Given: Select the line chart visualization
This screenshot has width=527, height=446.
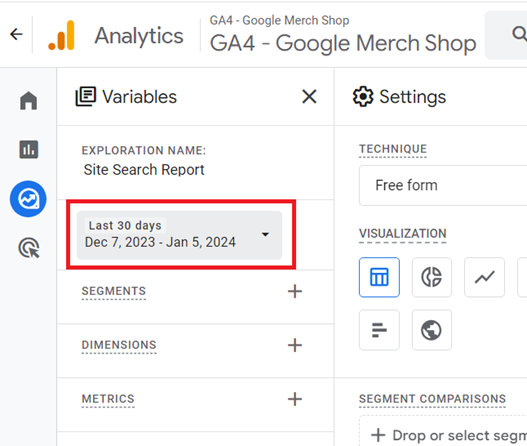Looking at the screenshot, I should pyautogui.click(x=484, y=277).
